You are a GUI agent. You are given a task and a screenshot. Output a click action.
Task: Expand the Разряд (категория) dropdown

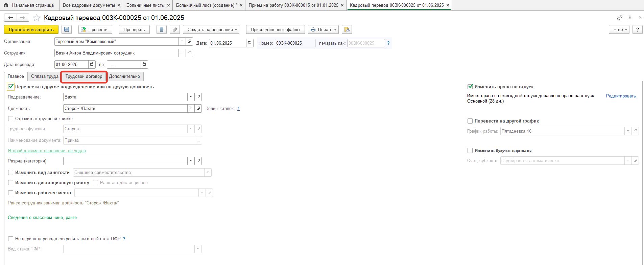pos(191,161)
